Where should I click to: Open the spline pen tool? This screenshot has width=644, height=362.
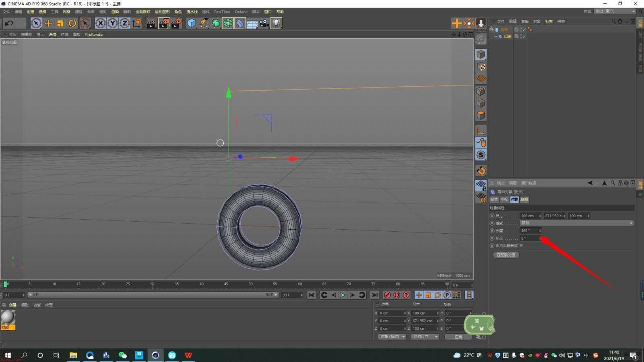[x=204, y=23]
